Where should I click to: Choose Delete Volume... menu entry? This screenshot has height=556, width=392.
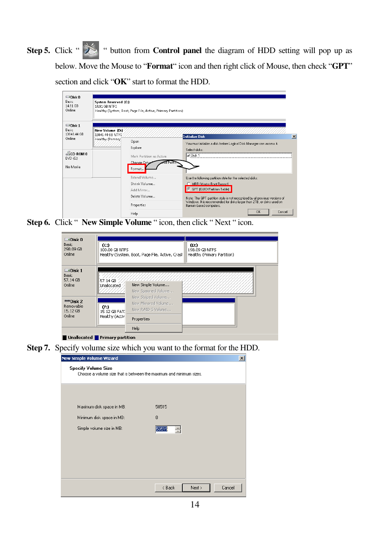click(143, 196)
